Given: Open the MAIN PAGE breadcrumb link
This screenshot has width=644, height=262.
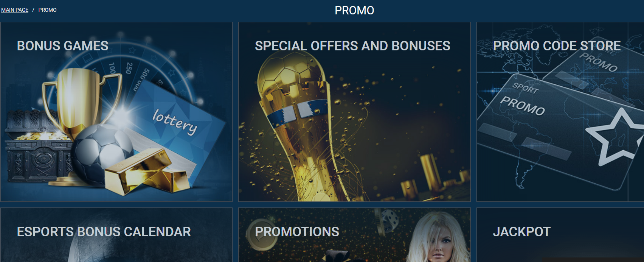Looking at the screenshot, I should click(x=15, y=10).
